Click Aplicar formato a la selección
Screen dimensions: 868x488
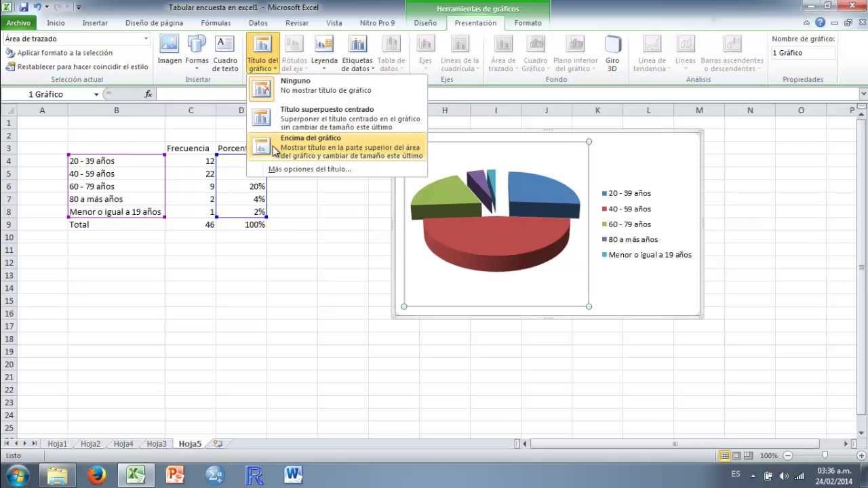coord(59,53)
